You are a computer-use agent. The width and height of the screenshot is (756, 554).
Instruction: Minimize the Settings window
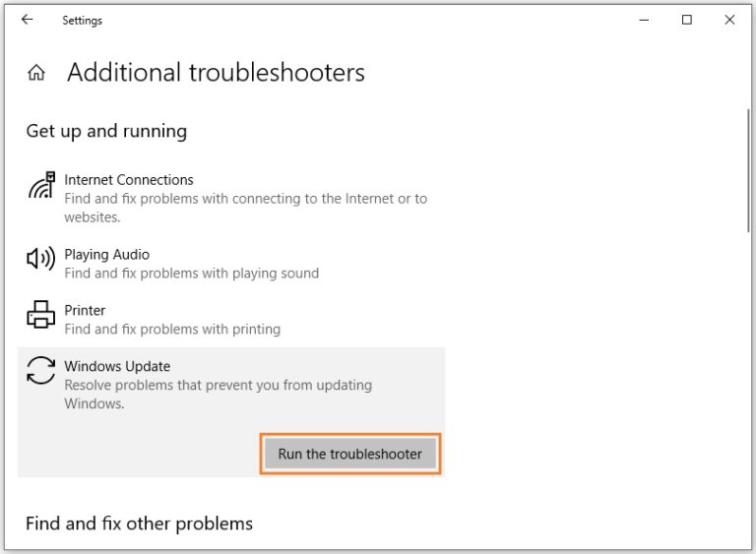[644, 20]
